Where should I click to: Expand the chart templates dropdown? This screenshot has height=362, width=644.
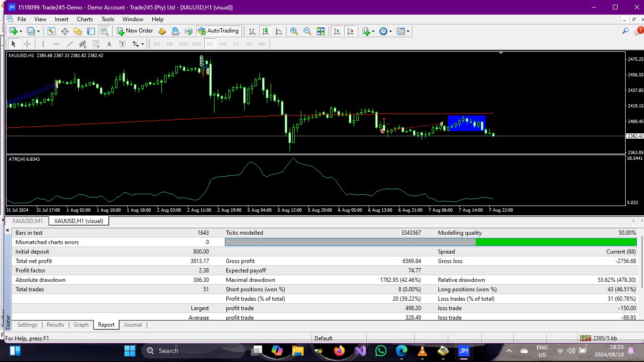point(408,31)
